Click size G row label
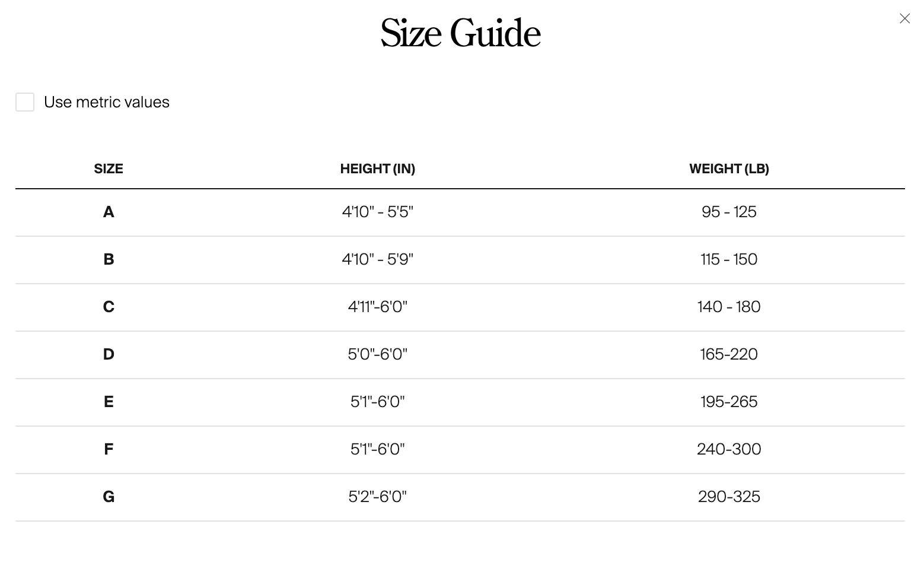This screenshot has width=924, height=578. (109, 497)
